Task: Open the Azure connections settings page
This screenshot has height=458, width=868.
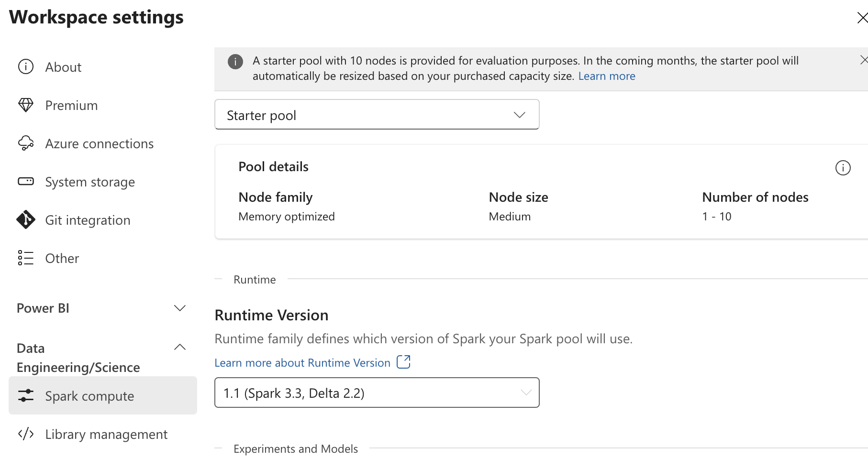Action: pos(99,143)
